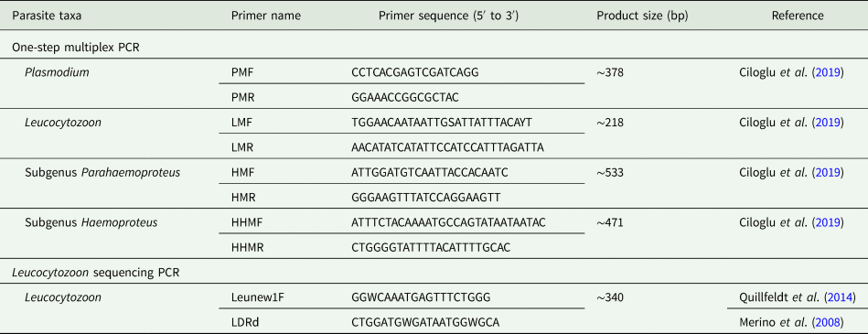Viewport: 868px width, 334px height.
Task: Click the Product size (bp) header
Action: [642, 16]
